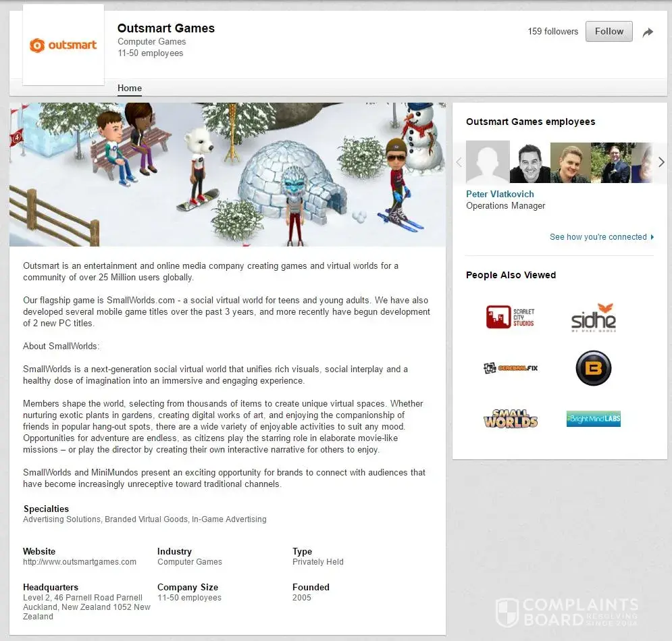Image resolution: width=672 pixels, height=641 pixels.
Task: Open the Small Worlds logo
Action: pyautogui.click(x=510, y=419)
